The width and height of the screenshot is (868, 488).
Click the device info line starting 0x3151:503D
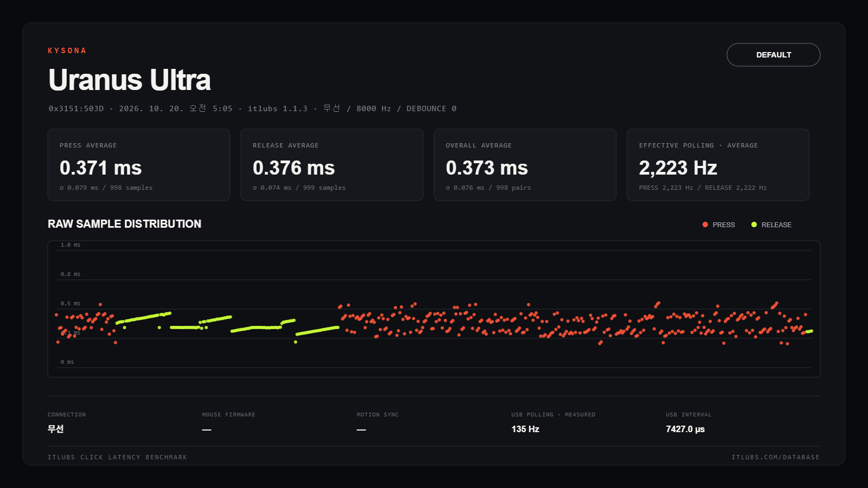coord(252,108)
